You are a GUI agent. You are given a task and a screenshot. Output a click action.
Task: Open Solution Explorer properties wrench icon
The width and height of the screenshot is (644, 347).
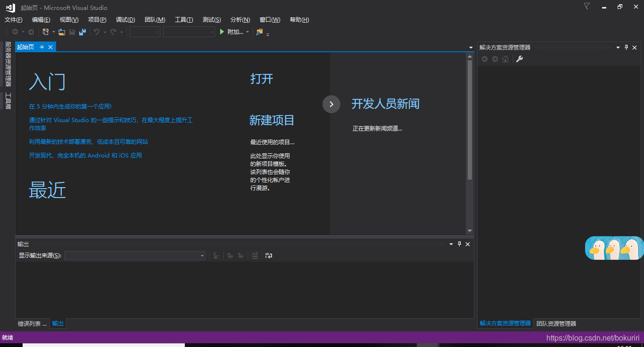coord(520,59)
